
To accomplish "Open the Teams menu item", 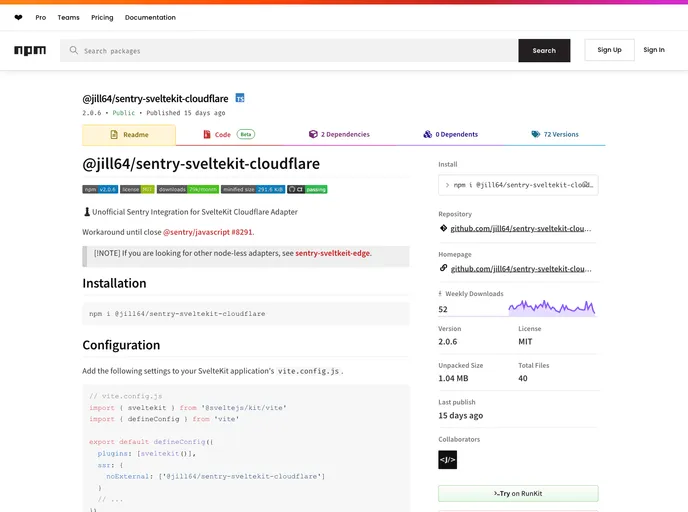I will 68,18.
